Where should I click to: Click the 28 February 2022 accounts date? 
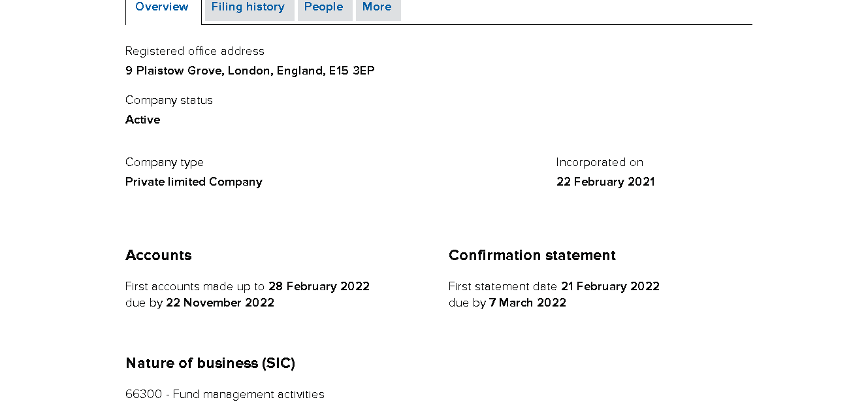coord(319,286)
